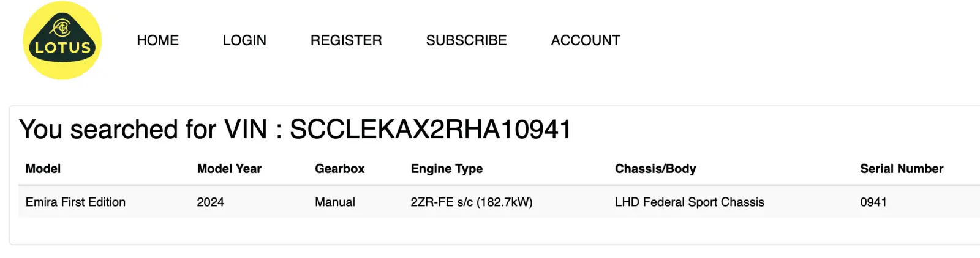
Task: Click the Chassis/Body column header
Action: [x=655, y=169]
